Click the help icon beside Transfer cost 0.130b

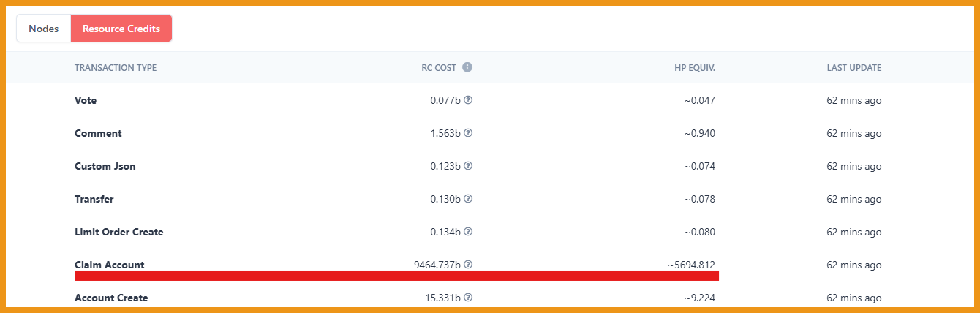pos(468,199)
